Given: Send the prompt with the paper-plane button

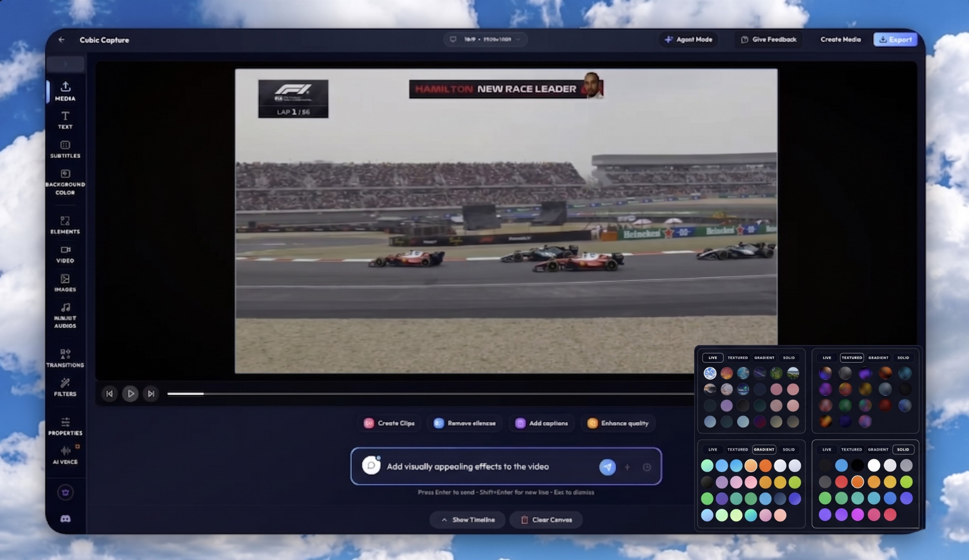Looking at the screenshot, I should [607, 467].
